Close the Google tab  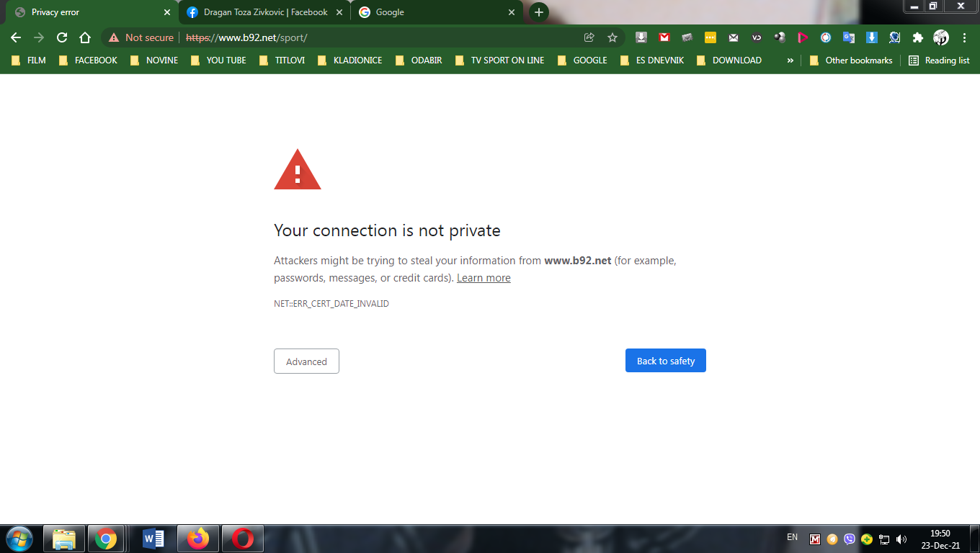click(x=512, y=12)
